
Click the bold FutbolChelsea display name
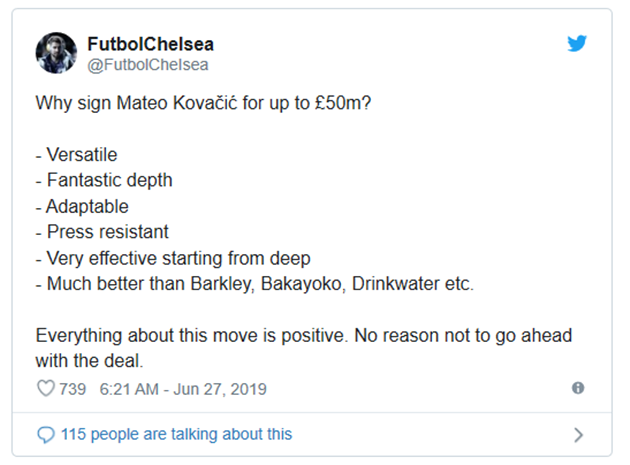150,45
